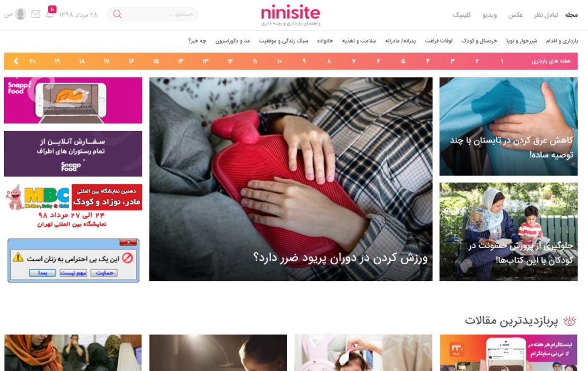Click the red prohibition icon in popup ad
The width and height of the screenshot is (588, 371).
(x=127, y=258)
